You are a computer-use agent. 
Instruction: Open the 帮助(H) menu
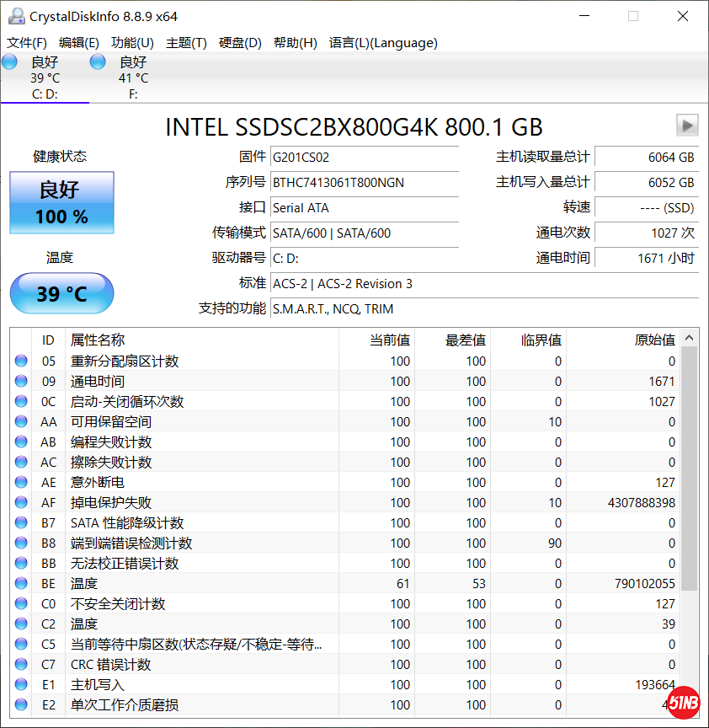point(295,43)
